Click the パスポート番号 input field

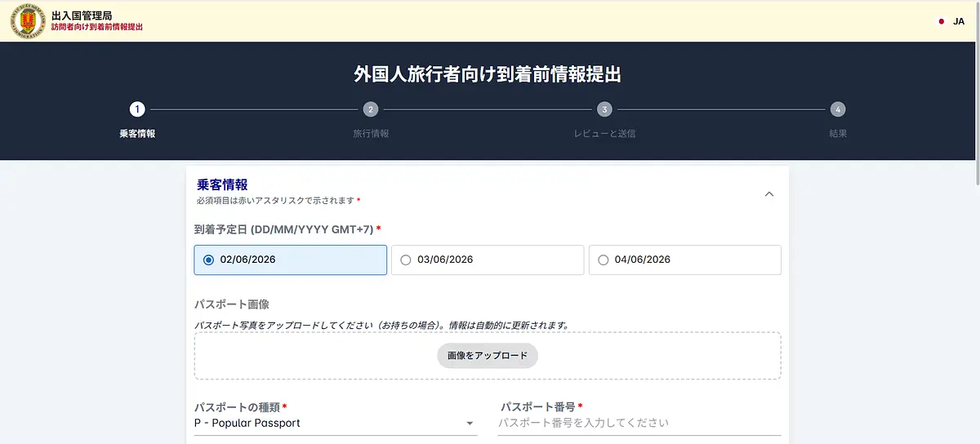point(639,423)
